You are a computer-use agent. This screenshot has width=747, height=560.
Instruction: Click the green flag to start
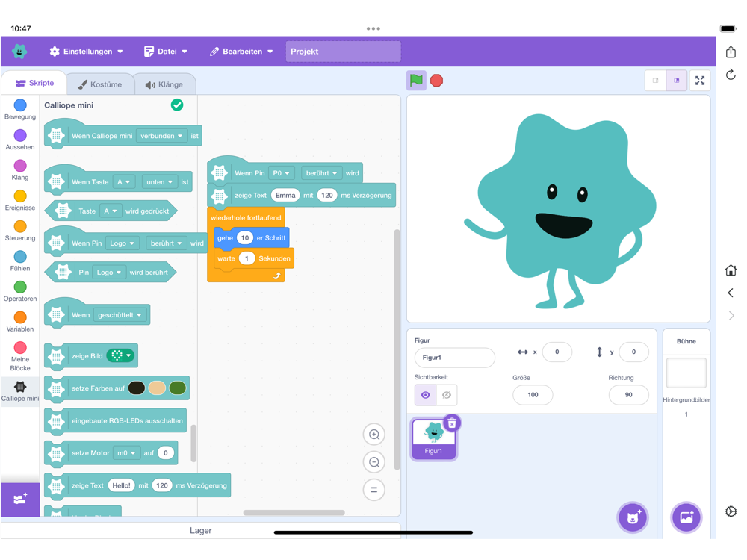416,81
